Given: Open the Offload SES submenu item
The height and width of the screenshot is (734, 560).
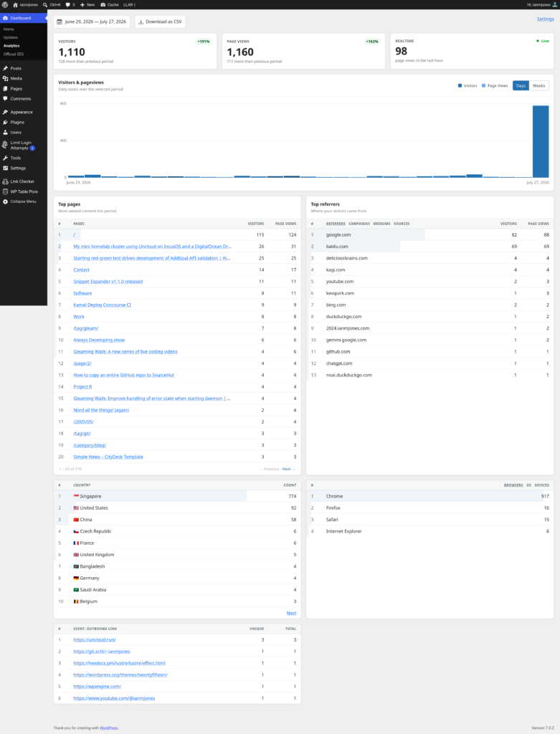Looking at the screenshot, I should pos(13,54).
